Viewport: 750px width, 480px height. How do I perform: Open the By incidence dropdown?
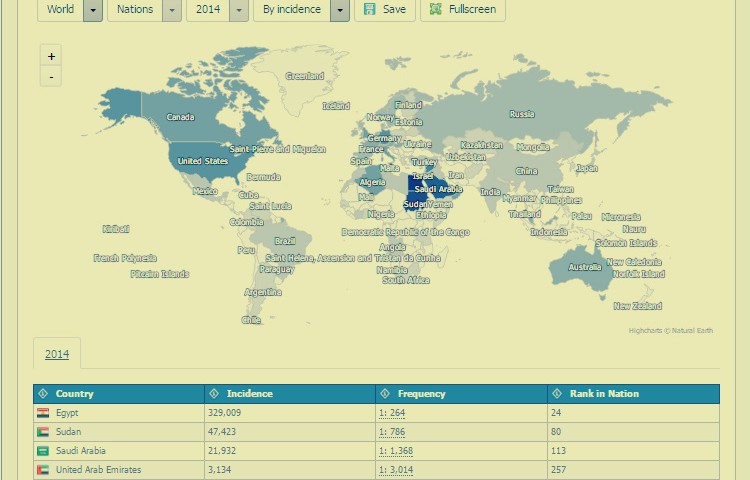(x=339, y=9)
